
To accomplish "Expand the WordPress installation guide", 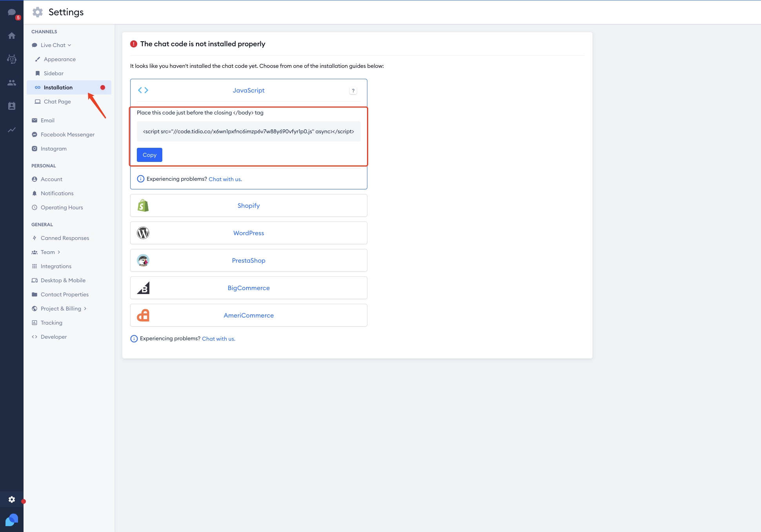I will click(x=249, y=233).
